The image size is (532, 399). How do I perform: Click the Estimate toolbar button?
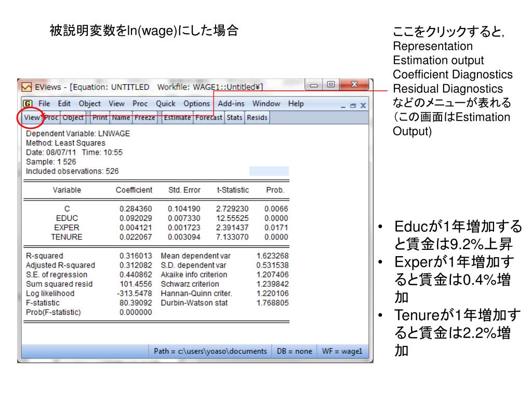click(178, 118)
